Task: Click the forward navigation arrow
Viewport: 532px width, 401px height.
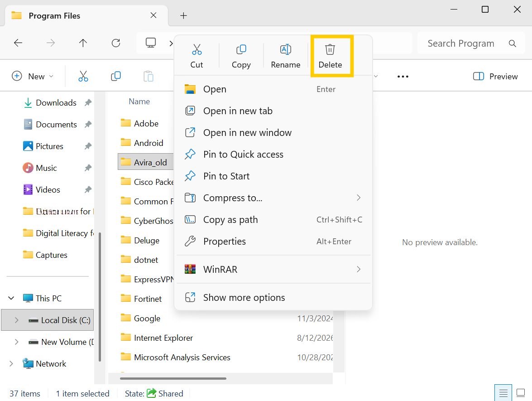Action: pyautogui.click(x=51, y=43)
